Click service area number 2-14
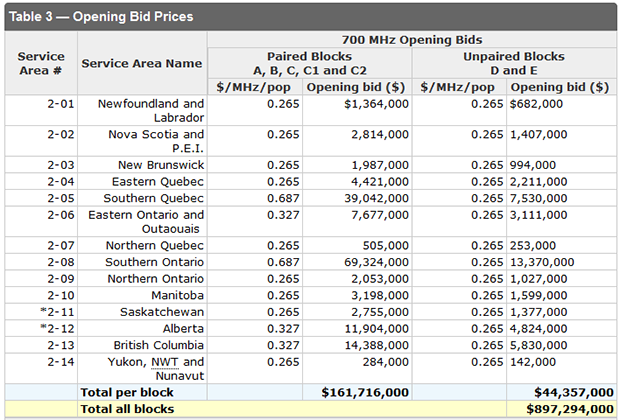Screen dimensions: 620x420 [x=61, y=362]
